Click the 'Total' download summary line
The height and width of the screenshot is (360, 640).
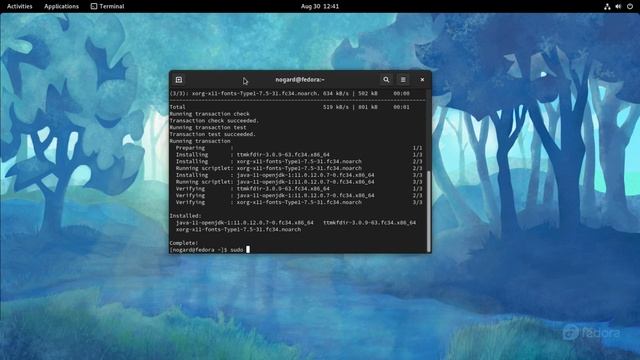pyautogui.click(x=290, y=107)
